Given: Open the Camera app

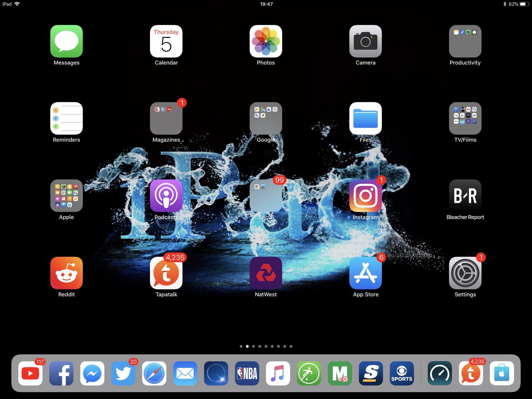Looking at the screenshot, I should coord(366,41).
